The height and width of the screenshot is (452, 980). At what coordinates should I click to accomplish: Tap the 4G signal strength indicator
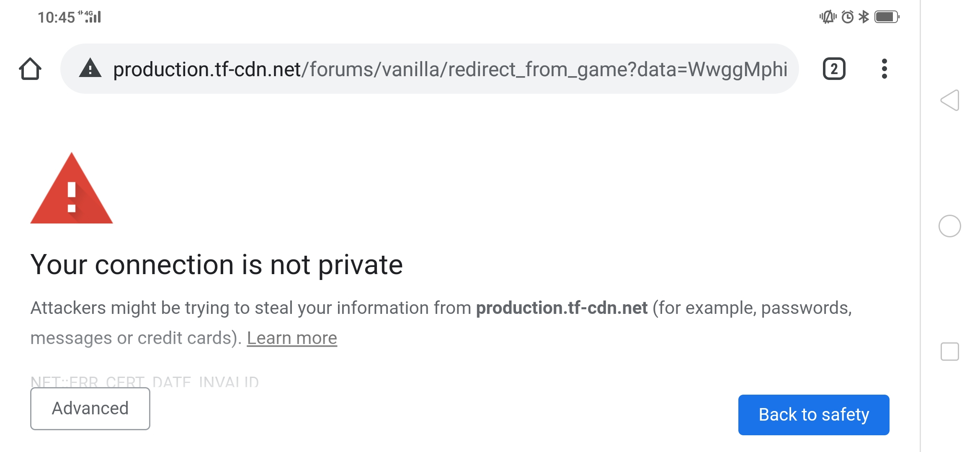point(90,17)
